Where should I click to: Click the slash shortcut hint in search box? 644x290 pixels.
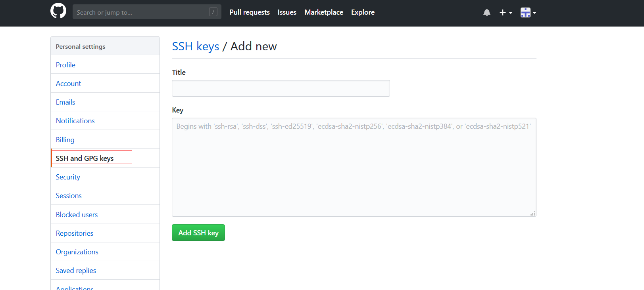pos(213,12)
